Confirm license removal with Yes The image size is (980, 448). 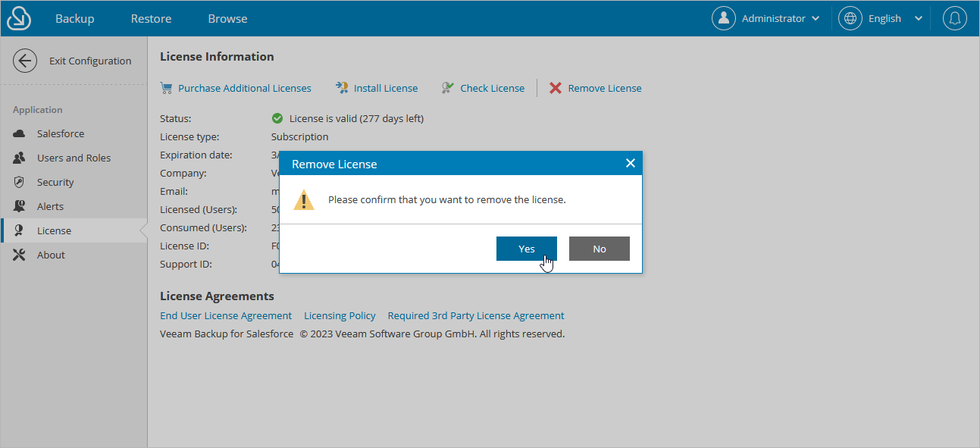pos(527,249)
